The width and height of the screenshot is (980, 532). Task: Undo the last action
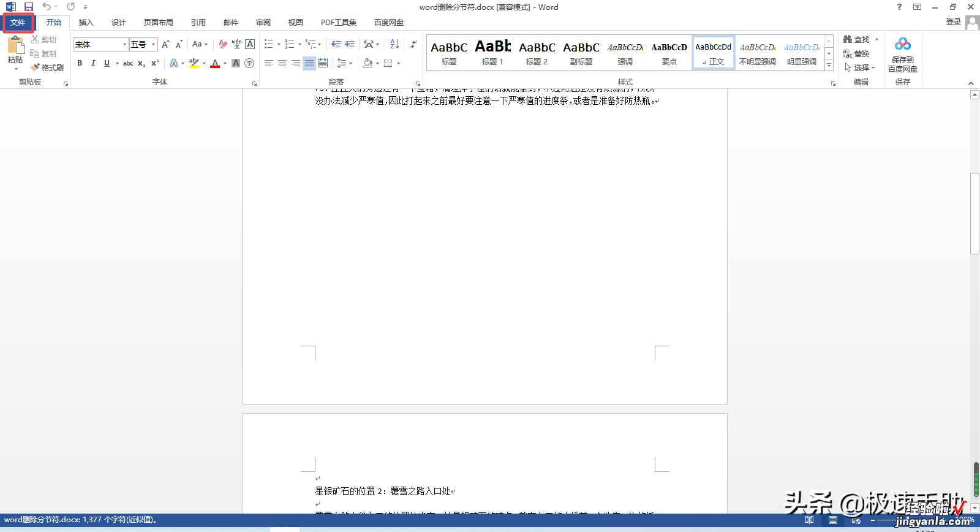46,7
